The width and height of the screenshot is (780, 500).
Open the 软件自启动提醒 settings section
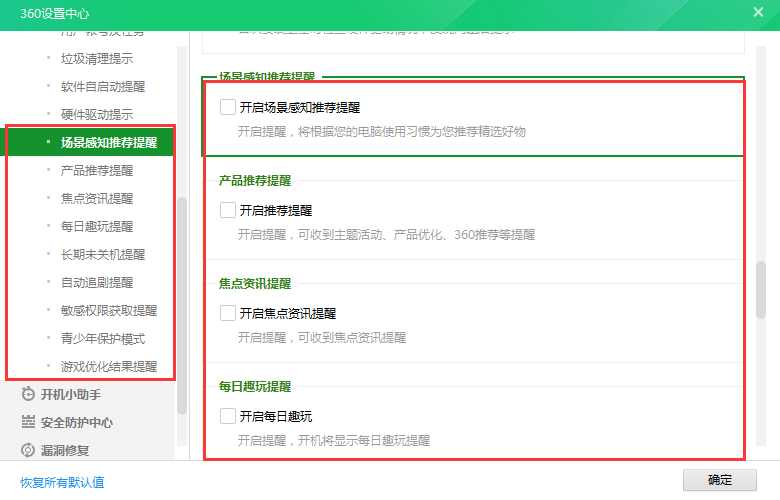102,87
